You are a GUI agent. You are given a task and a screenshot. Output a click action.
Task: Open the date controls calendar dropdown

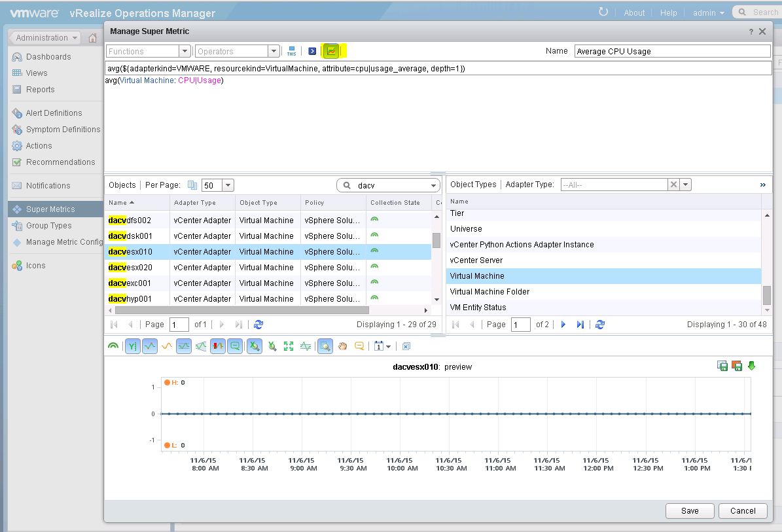click(382, 346)
